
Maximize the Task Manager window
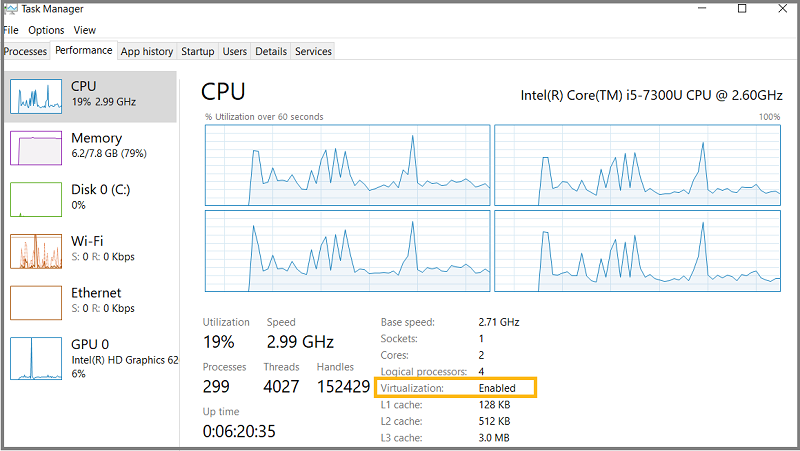pyautogui.click(x=741, y=9)
